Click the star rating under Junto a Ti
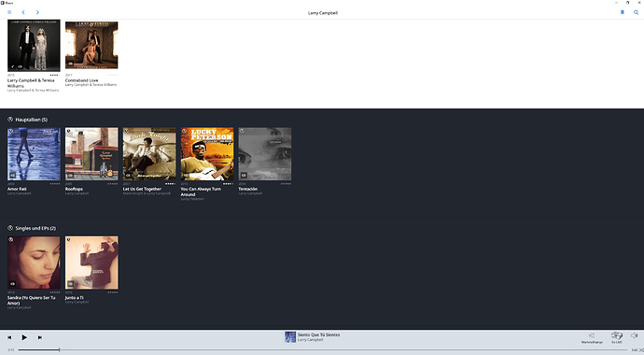This screenshot has width=644, height=355. [113, 292]
